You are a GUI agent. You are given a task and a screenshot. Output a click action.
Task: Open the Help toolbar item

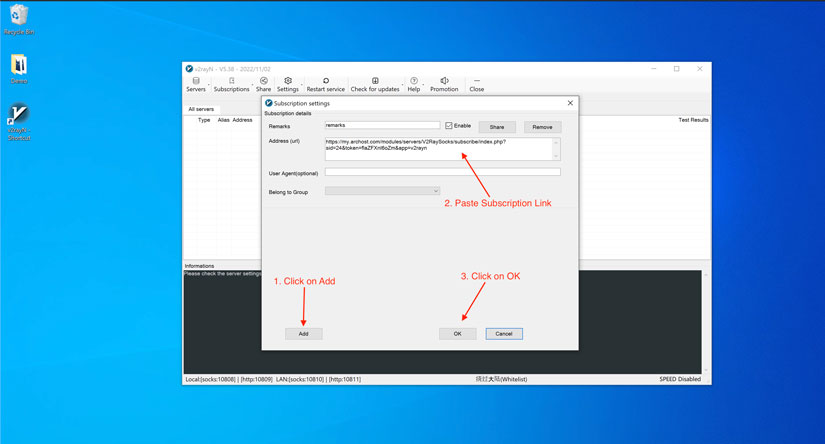point(414,84)
